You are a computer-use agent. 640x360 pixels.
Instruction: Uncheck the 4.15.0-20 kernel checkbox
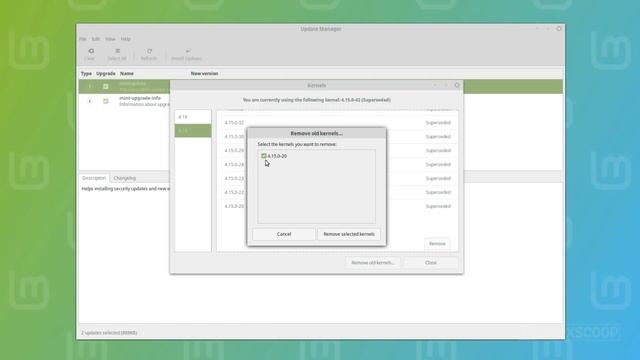(x=264, y=156)
